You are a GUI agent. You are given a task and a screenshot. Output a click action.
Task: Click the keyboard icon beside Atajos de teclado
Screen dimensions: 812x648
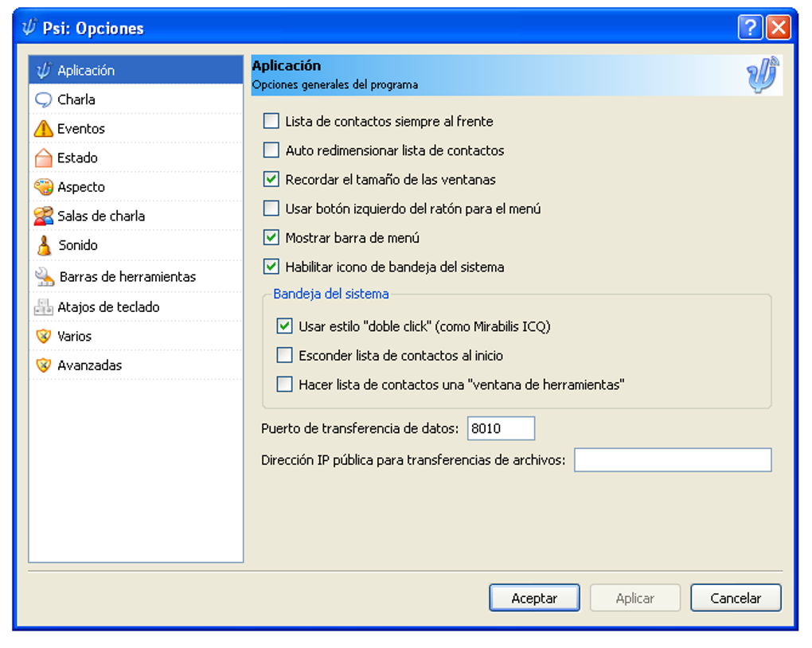tap(44, 307)
